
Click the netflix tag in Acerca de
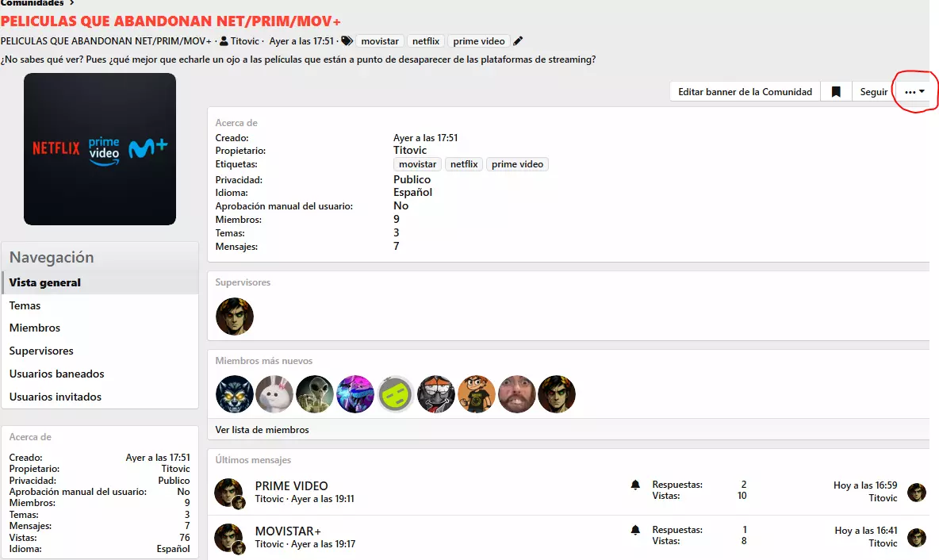(464, 164)
